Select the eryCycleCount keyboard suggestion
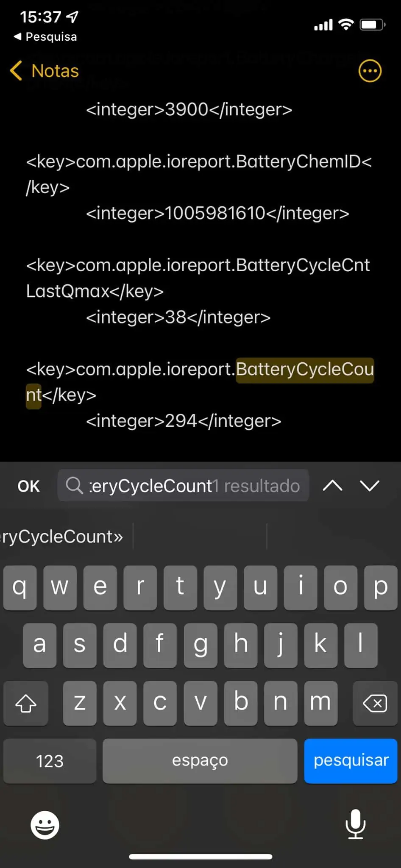The image size is (401, 868). 63,537
